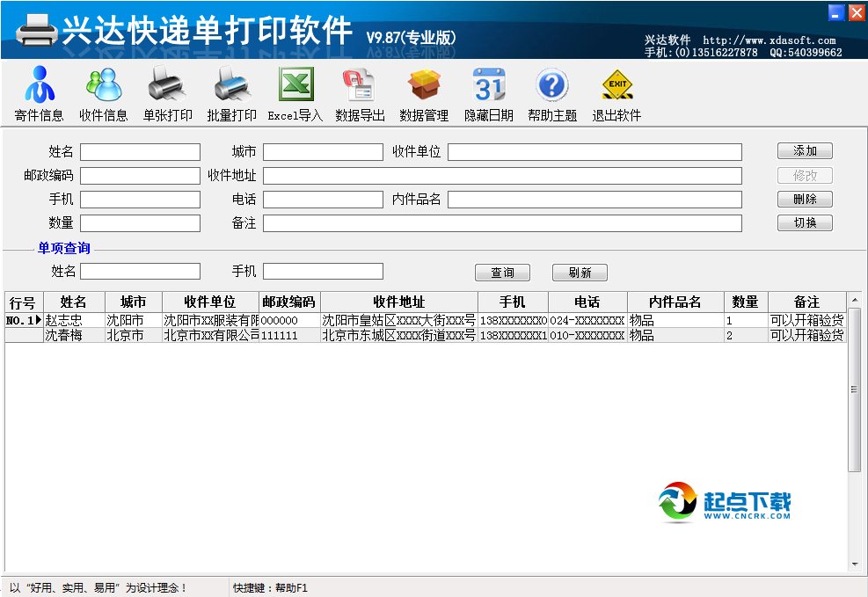Click the table scrollbar down arrow
868x597 pixels.
(x=854, y=564)
